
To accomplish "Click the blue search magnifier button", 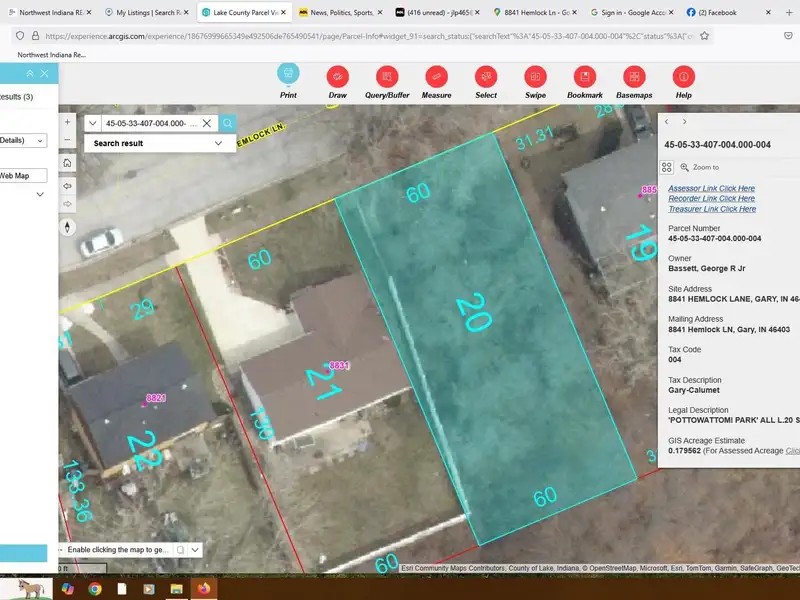I will tap(228, 123).
